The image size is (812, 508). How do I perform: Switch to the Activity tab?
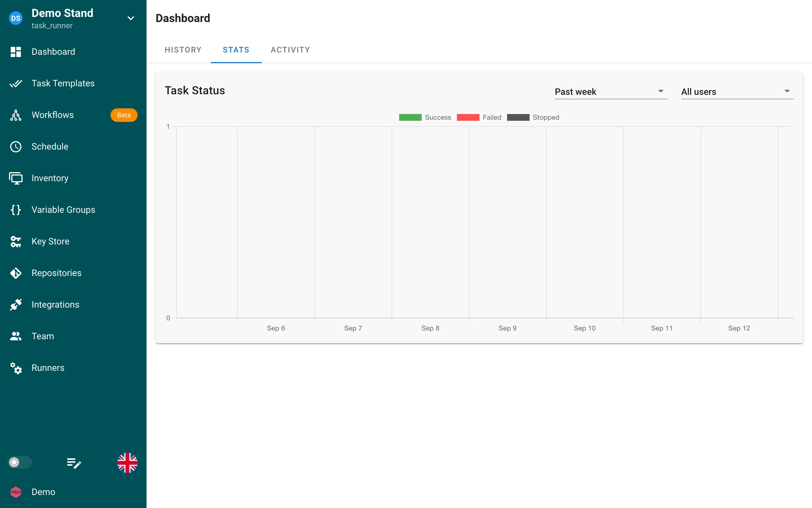290,50
